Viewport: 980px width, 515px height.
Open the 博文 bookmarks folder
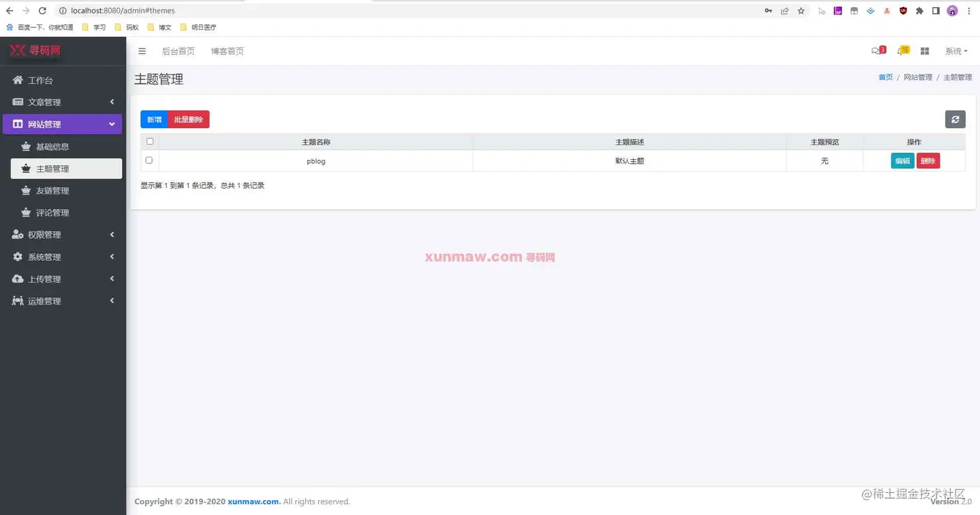(159, 27)
